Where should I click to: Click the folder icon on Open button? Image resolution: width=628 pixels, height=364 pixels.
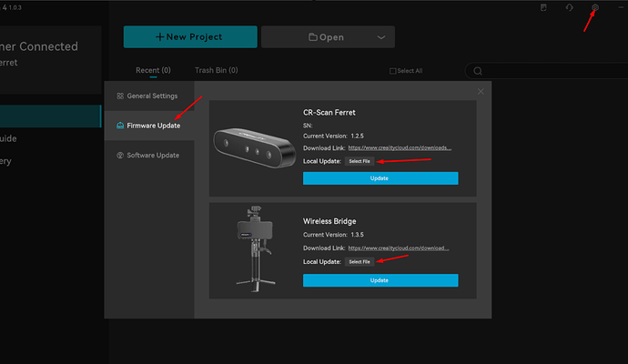[x=313, y=36]
